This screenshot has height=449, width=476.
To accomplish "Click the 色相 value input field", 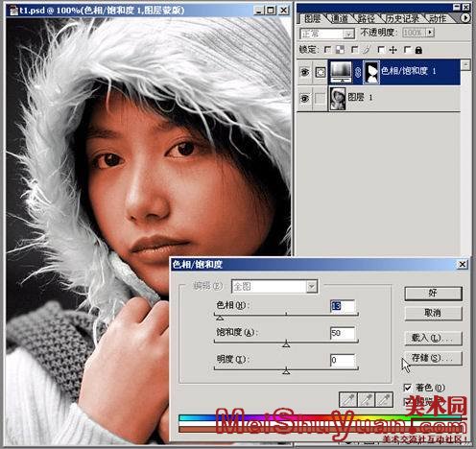I will click(343, 306).
